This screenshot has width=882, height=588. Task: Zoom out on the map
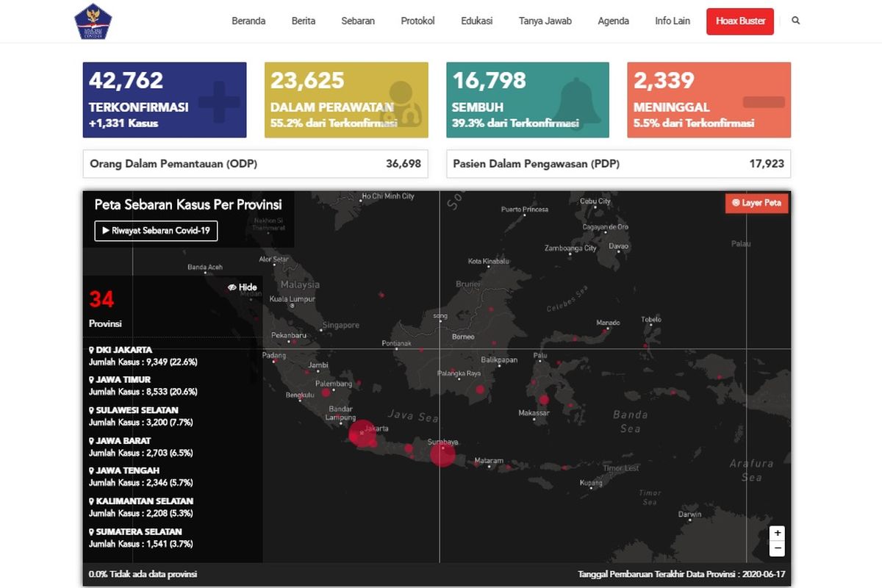(x=778, y=549)
